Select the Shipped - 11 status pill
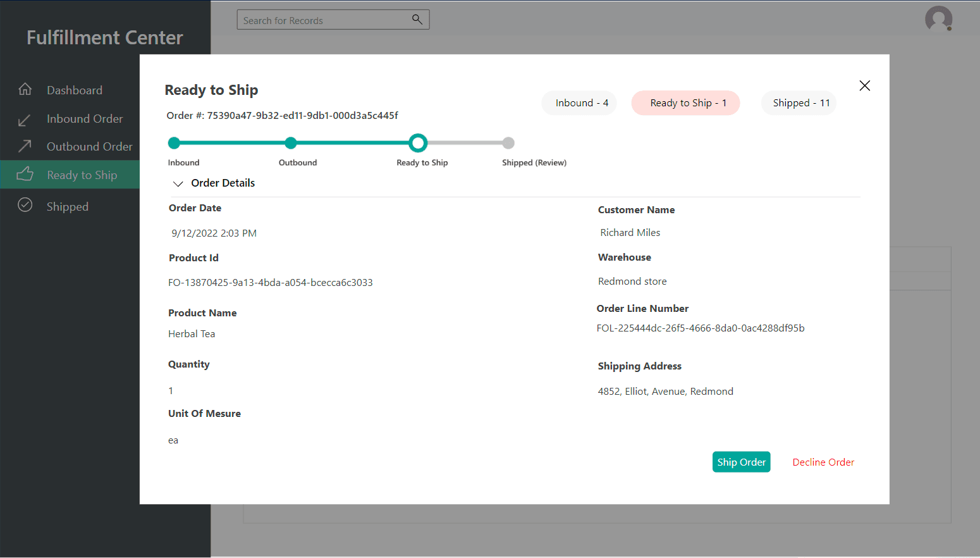This screenshot has width=980, height=558. 800,103
